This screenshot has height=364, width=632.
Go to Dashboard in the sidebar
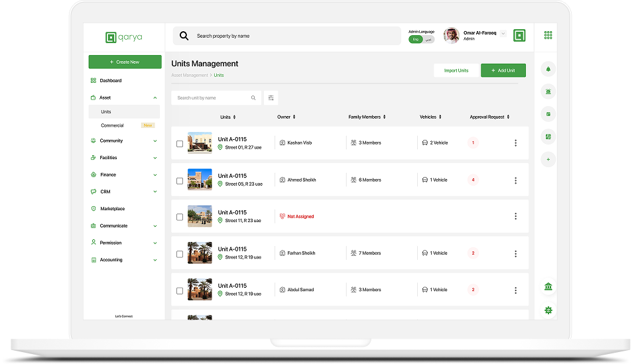110,81
